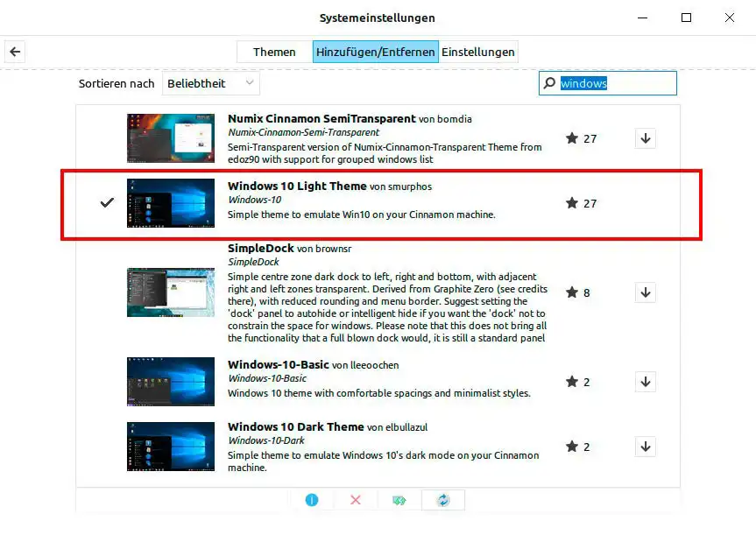Minimize the Systemeinstellungen window
Screen dimensions: 756x549
643,18
